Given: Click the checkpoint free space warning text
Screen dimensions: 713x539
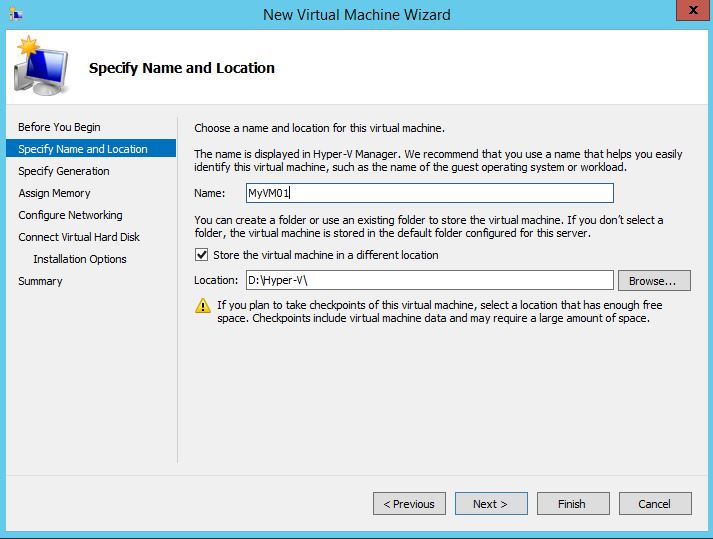Looking at the screenshot, I should (439, 312).
